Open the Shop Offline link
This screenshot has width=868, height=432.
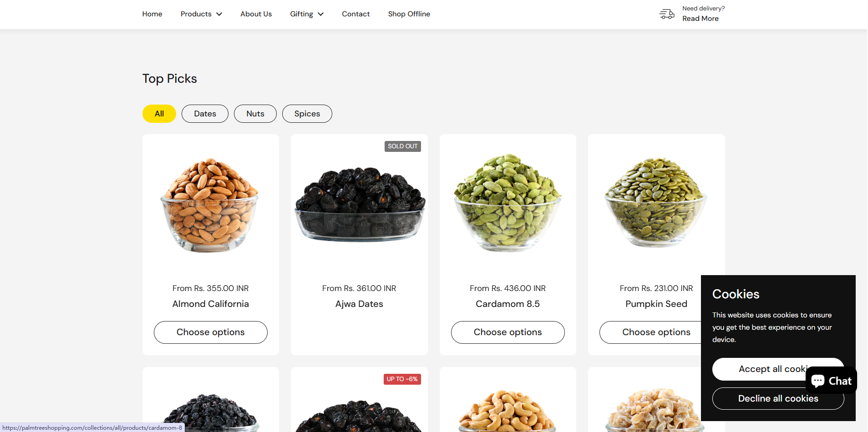tap(409, 14)
